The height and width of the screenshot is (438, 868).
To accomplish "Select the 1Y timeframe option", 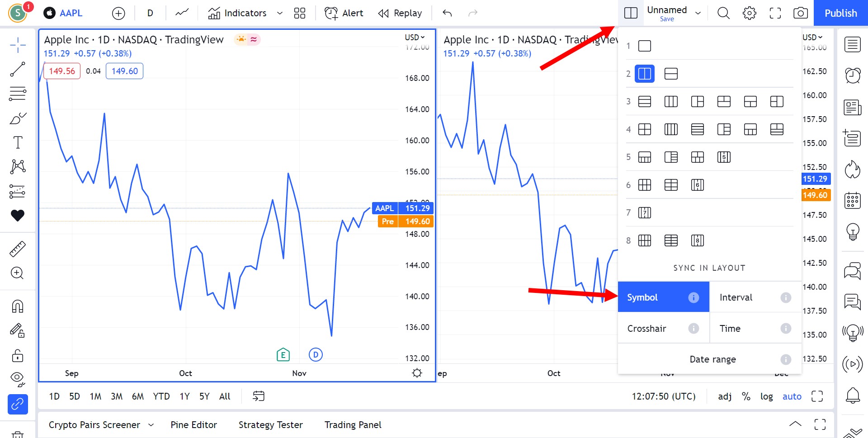I will (x=184, y=396).
